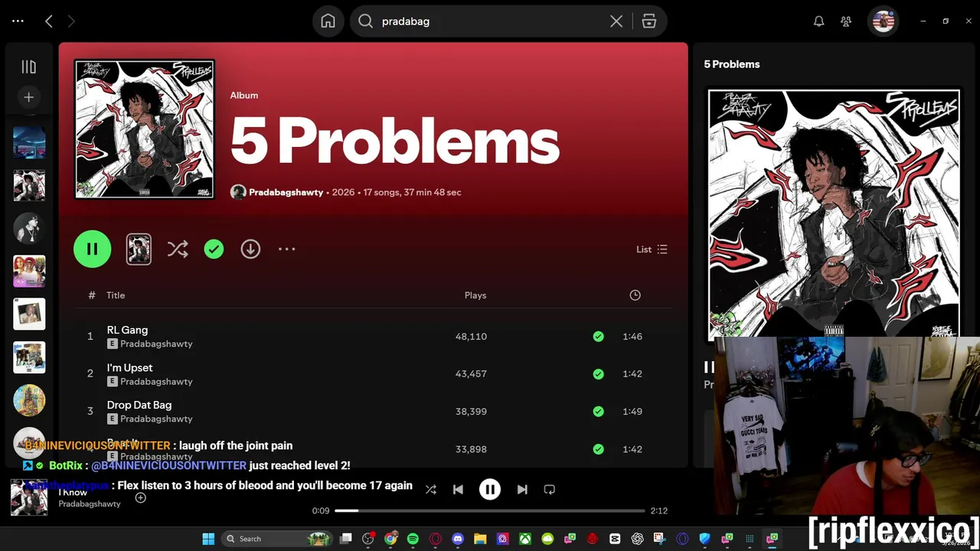This screenshot has width=980, height=551.
Task: Clear the search field text
Action: coord(616,21)
